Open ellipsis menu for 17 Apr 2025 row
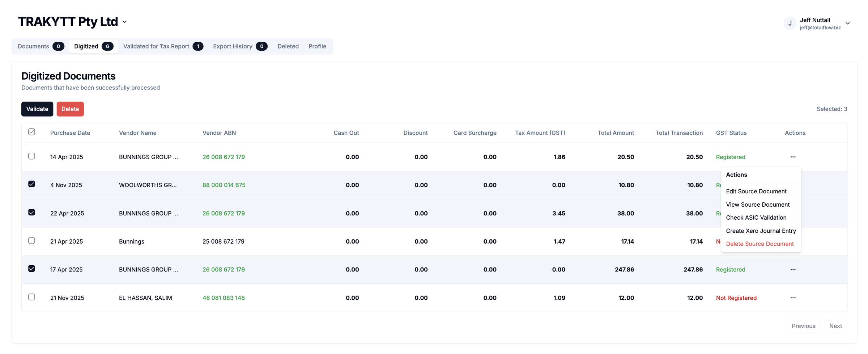The image size is (868, 354). click(x=793, y=270)
